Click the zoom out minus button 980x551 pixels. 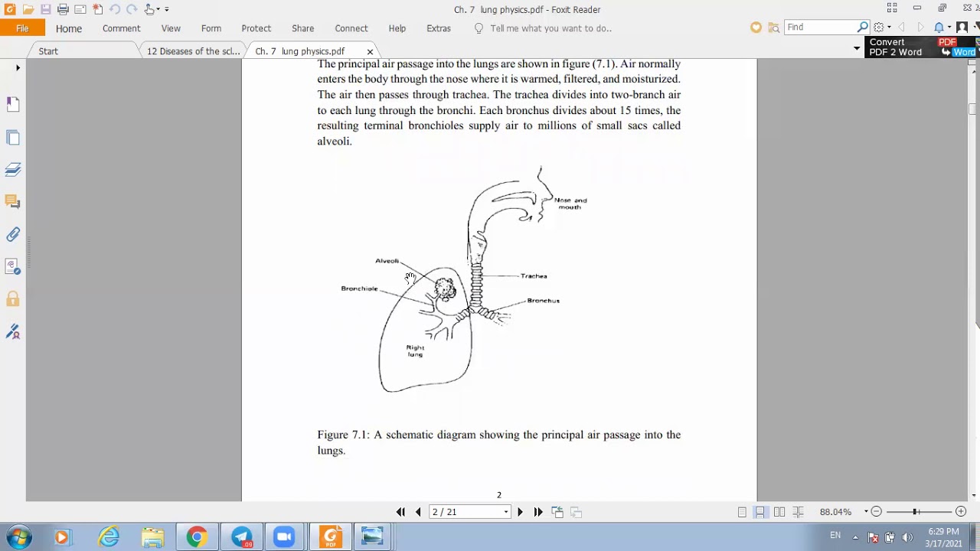pyautogui.click(x=877, y=512)
